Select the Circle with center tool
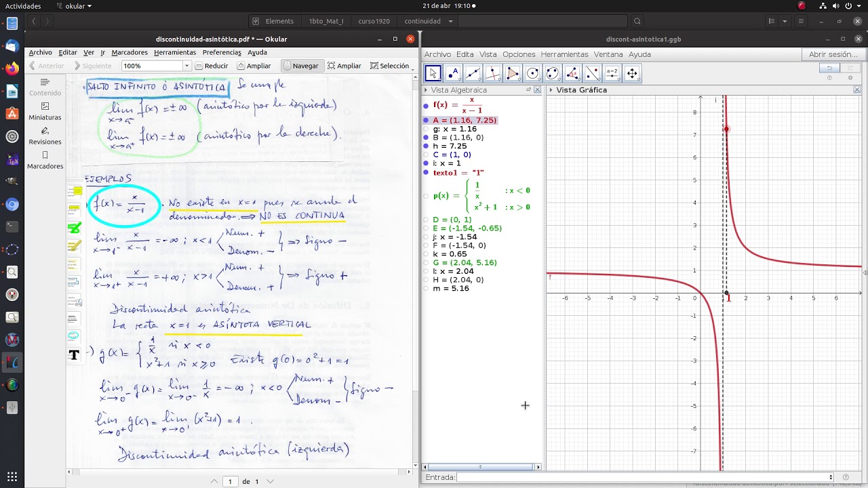 point(533,73)
